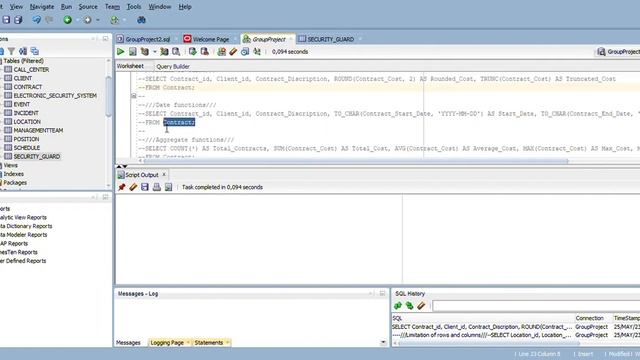Select CONTRACT table in tree
Image resolution: width=640 pixels, height=360 pixels.
pos(28,87)
